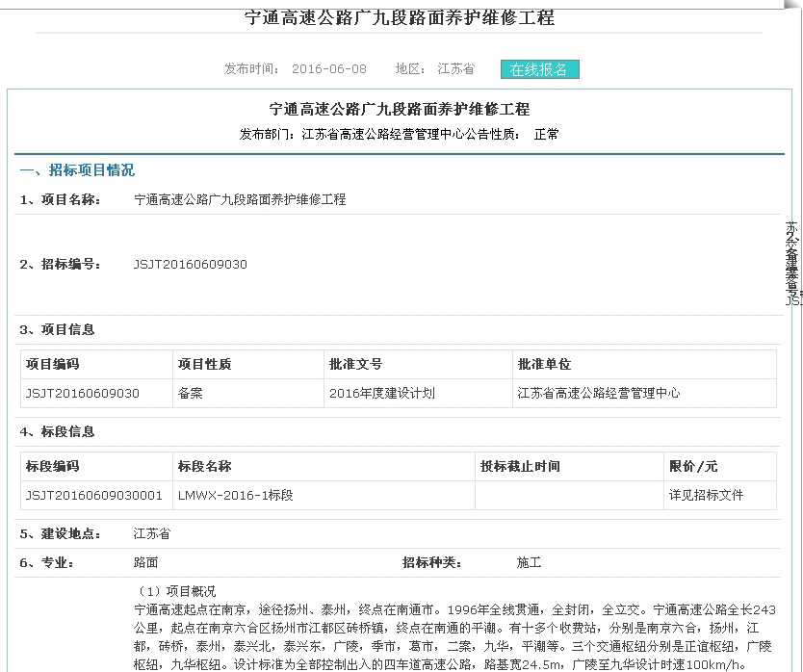Viewport: 803px width, 672px height.
Task: Click the bold title 宁通高速公路广九段路面养护维修工程 inside the bordered panel
Action: 400,109
